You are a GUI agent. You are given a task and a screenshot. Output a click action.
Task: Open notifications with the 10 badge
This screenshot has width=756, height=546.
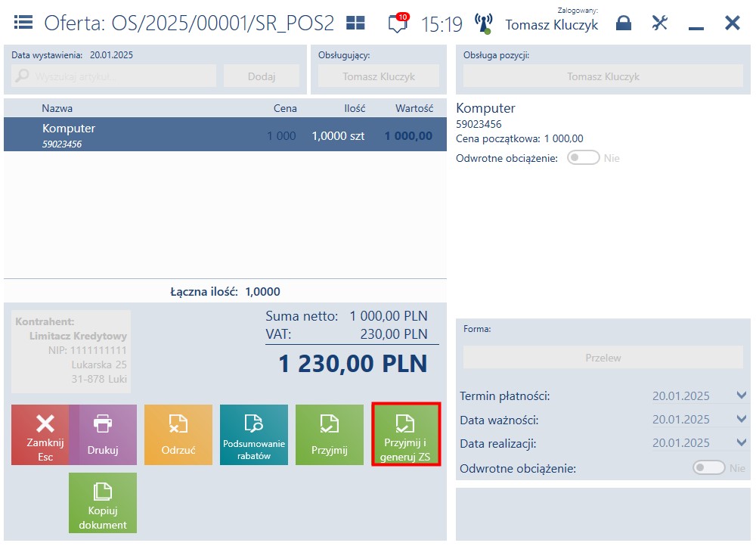(x=398, y=23)
